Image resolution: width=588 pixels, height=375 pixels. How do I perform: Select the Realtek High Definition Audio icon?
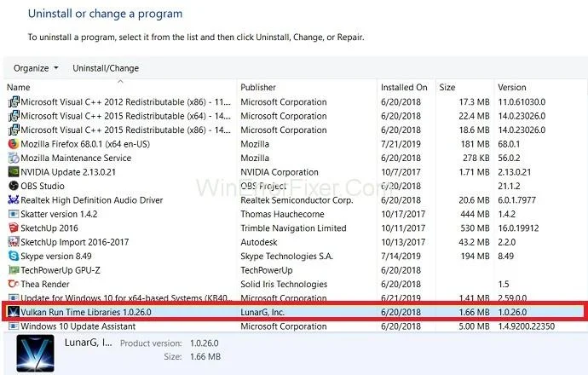pyautogui.click(x=13, y=200)
